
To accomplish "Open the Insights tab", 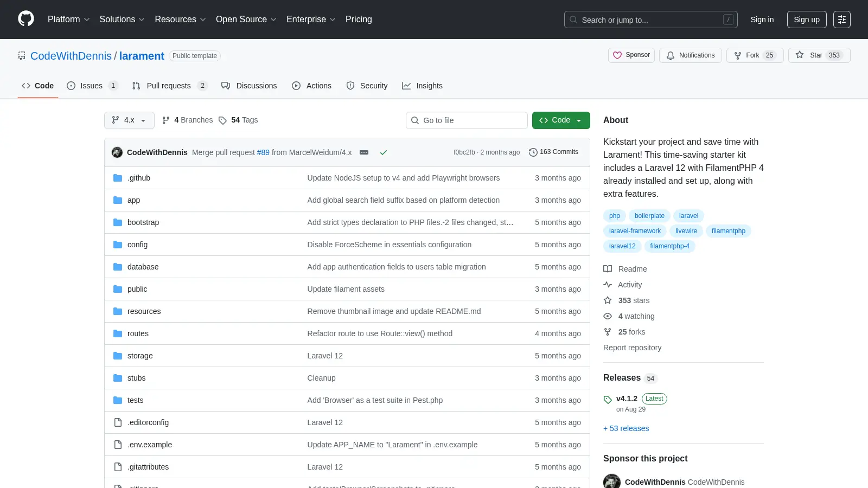I will [x=422, y=86].
